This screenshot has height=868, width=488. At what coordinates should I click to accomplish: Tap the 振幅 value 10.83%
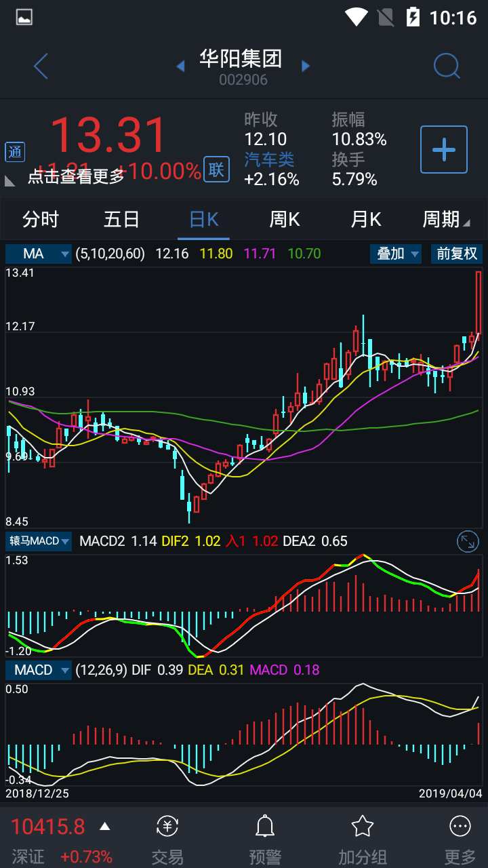click(x=359, y=139)
